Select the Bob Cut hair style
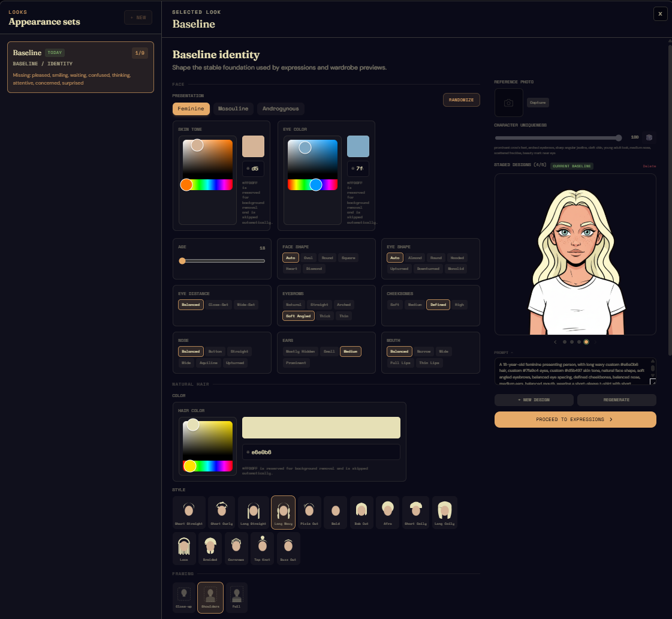Viewport: 672px width, 619px height. click(361, 512)
